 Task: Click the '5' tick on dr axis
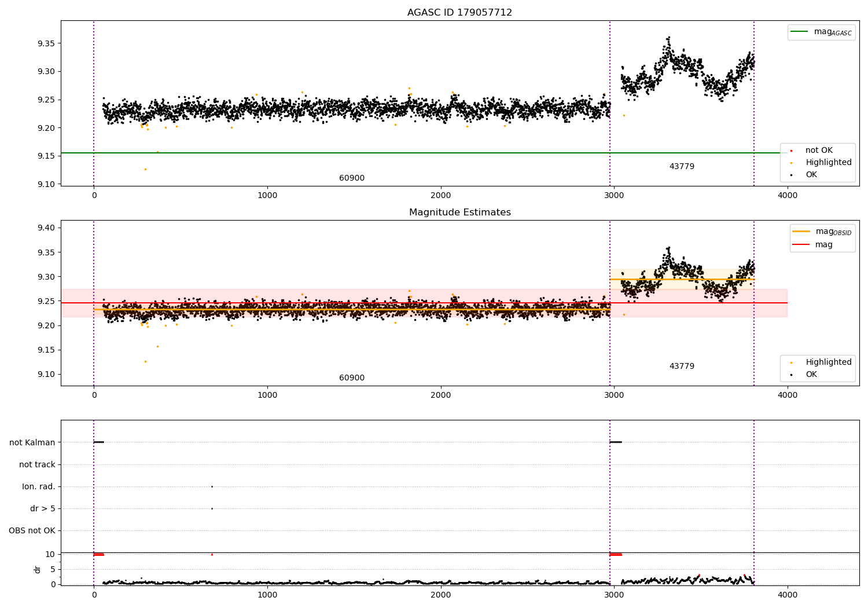[x=53, y=569]
